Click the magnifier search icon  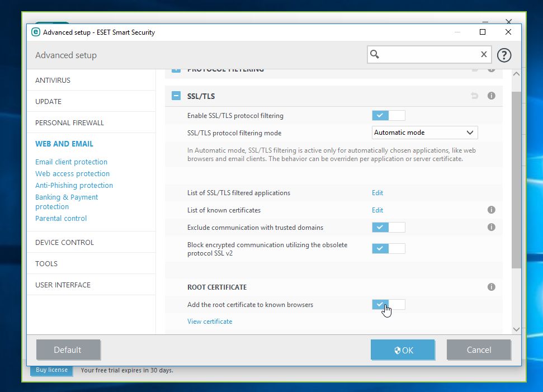tap(374, 54)
